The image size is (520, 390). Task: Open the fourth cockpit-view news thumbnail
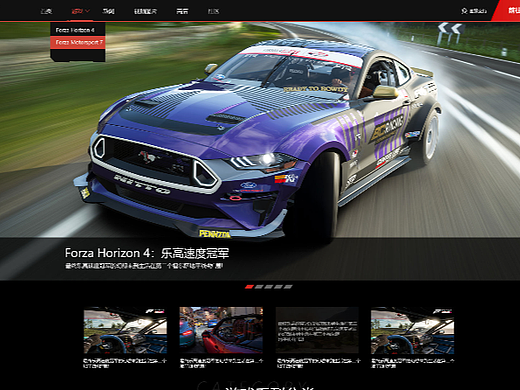(x=413, y=330)
